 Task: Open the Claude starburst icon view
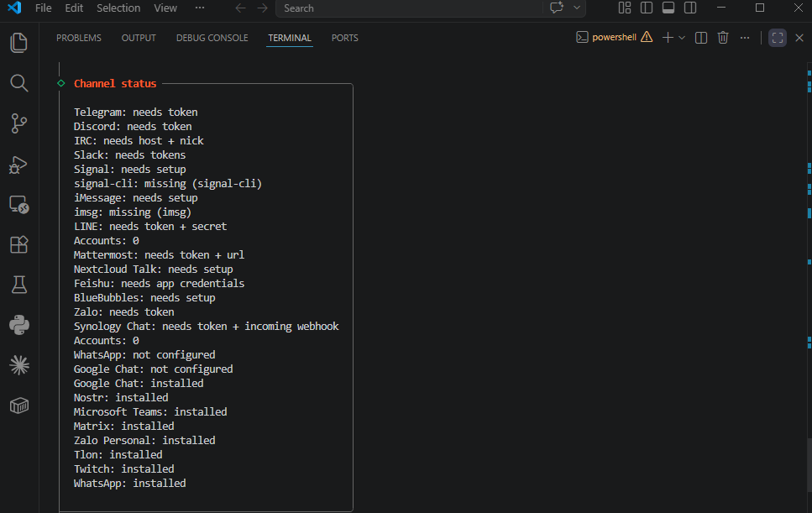point(19,365)
